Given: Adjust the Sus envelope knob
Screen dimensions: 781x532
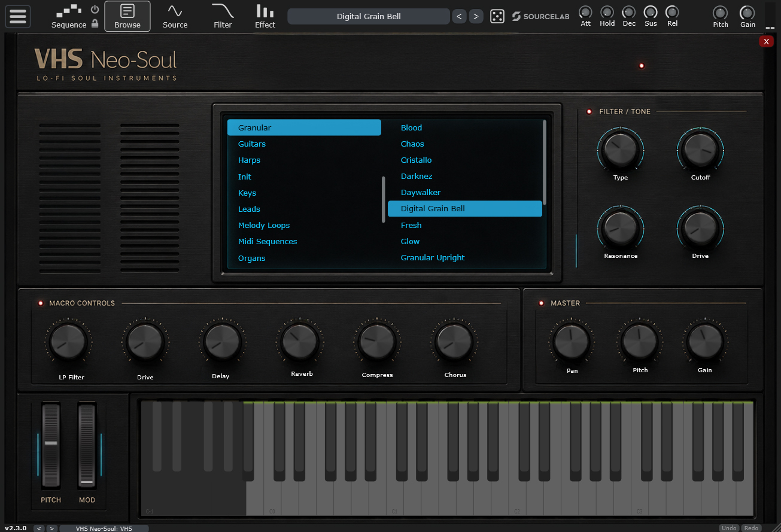Looking at the screenshot, I should 651,12.
